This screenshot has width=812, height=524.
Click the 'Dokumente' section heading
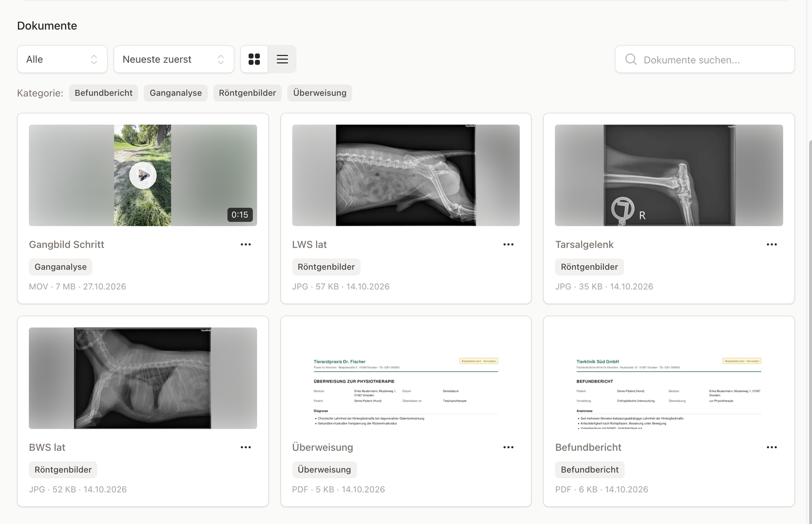(x=47, y=26)
